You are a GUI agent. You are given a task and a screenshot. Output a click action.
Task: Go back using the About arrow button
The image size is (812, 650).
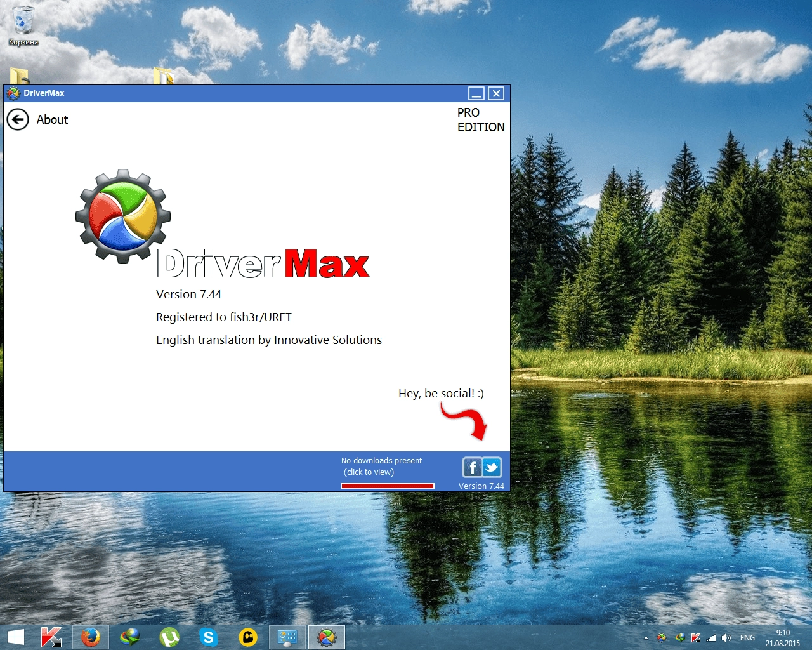pos(18,119)
